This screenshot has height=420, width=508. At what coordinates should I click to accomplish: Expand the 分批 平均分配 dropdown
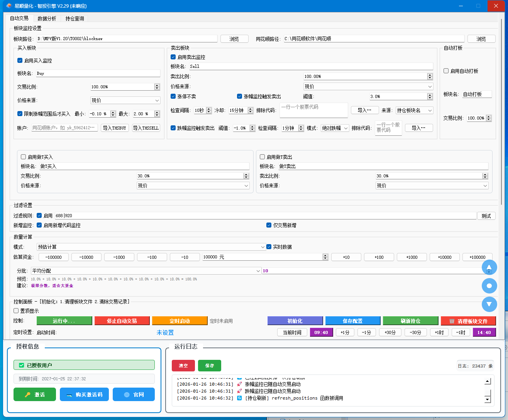(146, 271)
